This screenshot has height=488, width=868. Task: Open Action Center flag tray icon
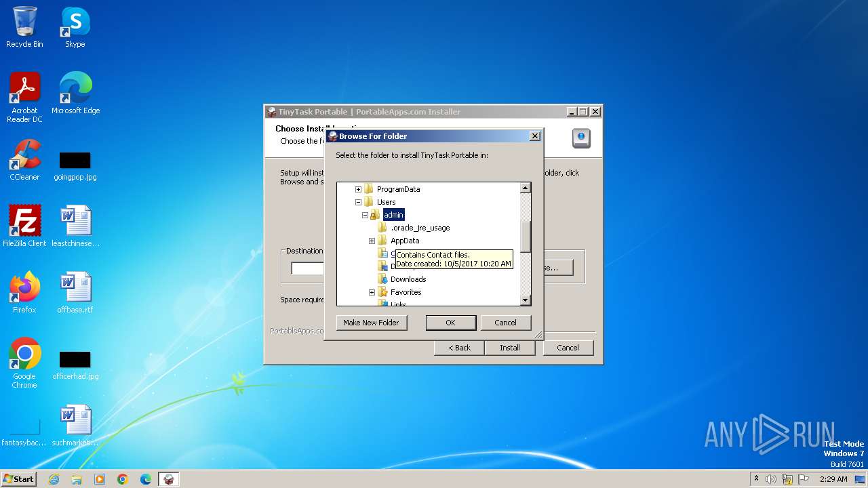pos(804,479)
